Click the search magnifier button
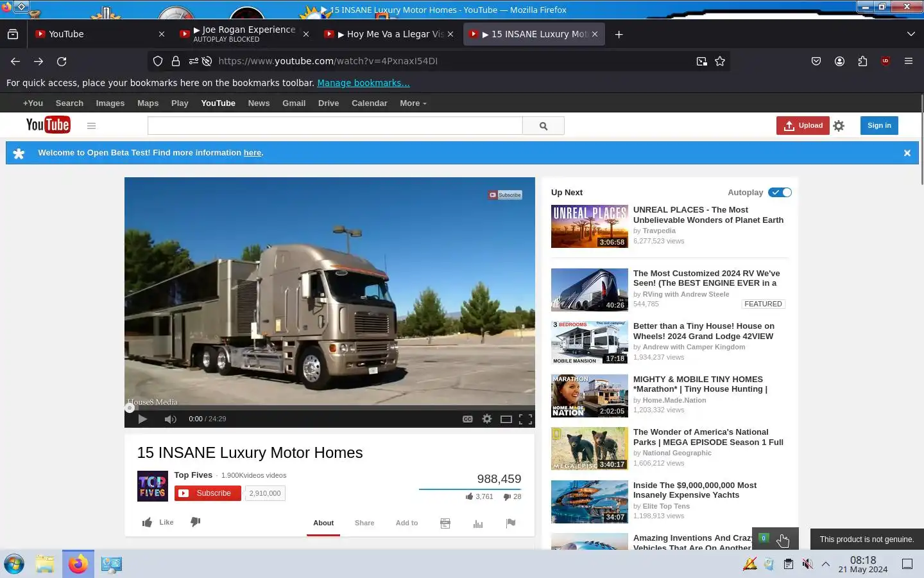Image resolution: width=924 pixels, height=578 pixels. coord(543,126)
